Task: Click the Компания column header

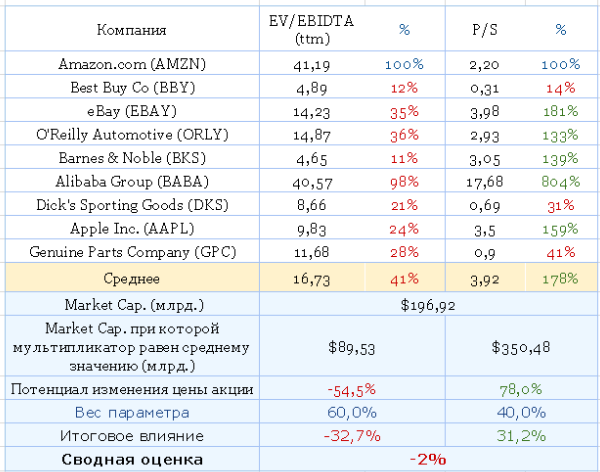Action: click(134, 31)
